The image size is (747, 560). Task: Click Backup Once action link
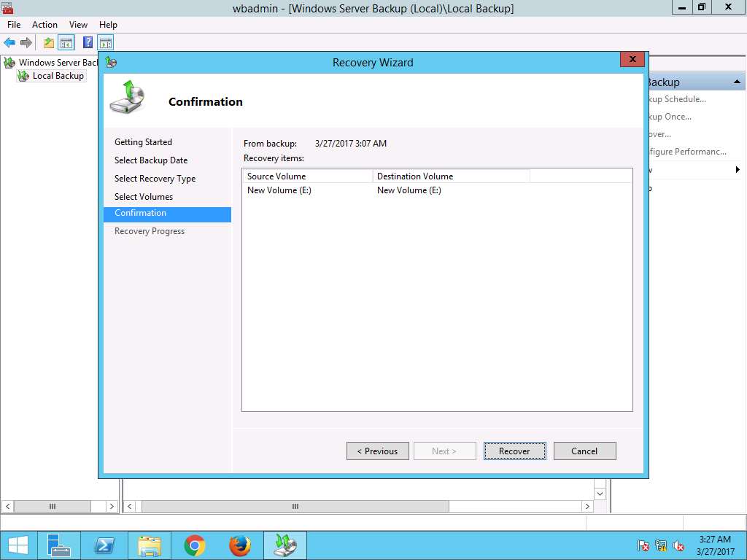pos(670,117)
